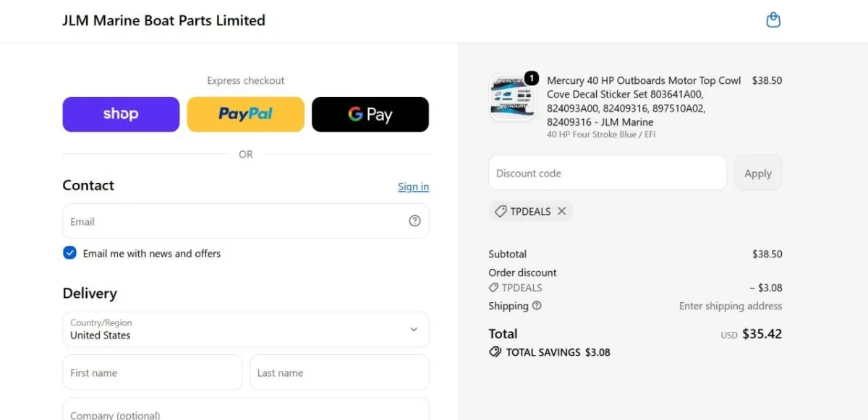Uncheck Email me with news and offers
This screenshot has height=420, width=868.
[x=69, y=253]
